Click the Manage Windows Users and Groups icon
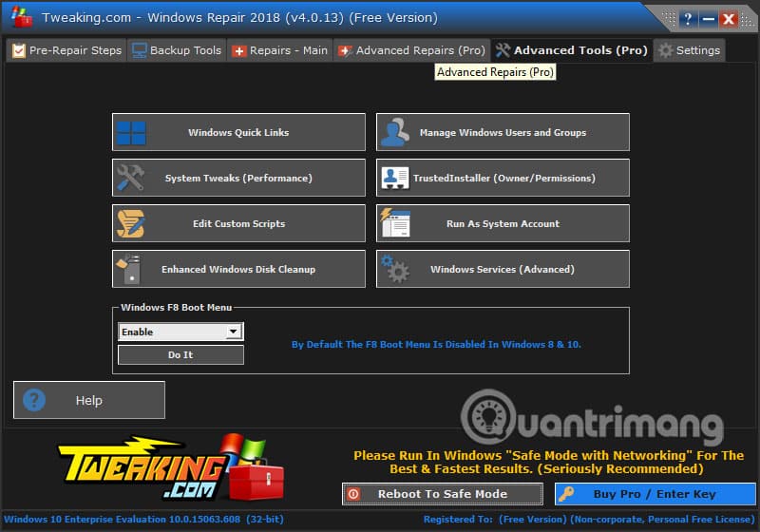The image size is (760, 532). (394, 132)
